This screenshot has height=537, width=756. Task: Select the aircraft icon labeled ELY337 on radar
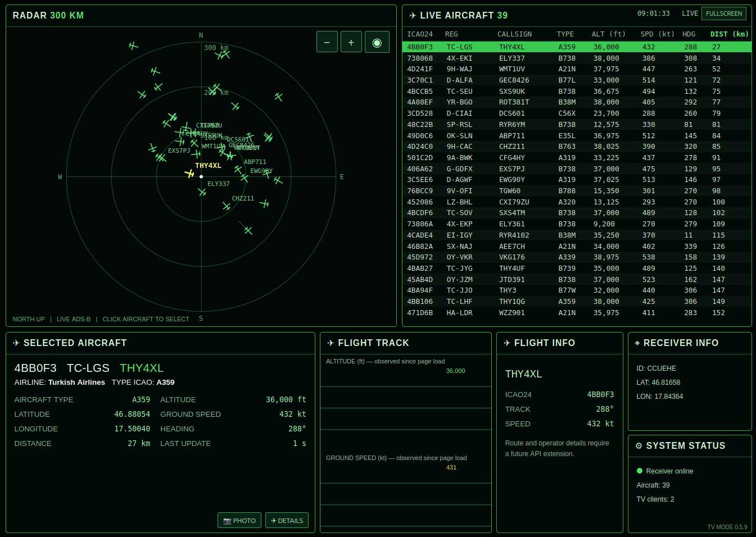(x=202, y=192)
